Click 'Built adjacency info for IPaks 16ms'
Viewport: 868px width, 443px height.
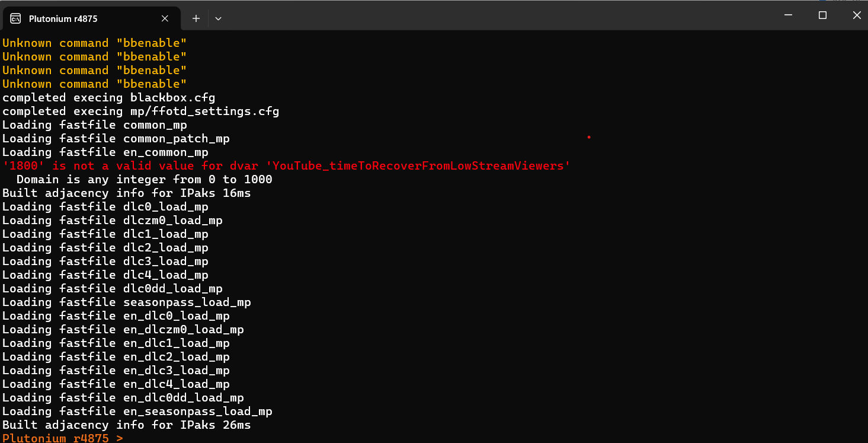127,193
